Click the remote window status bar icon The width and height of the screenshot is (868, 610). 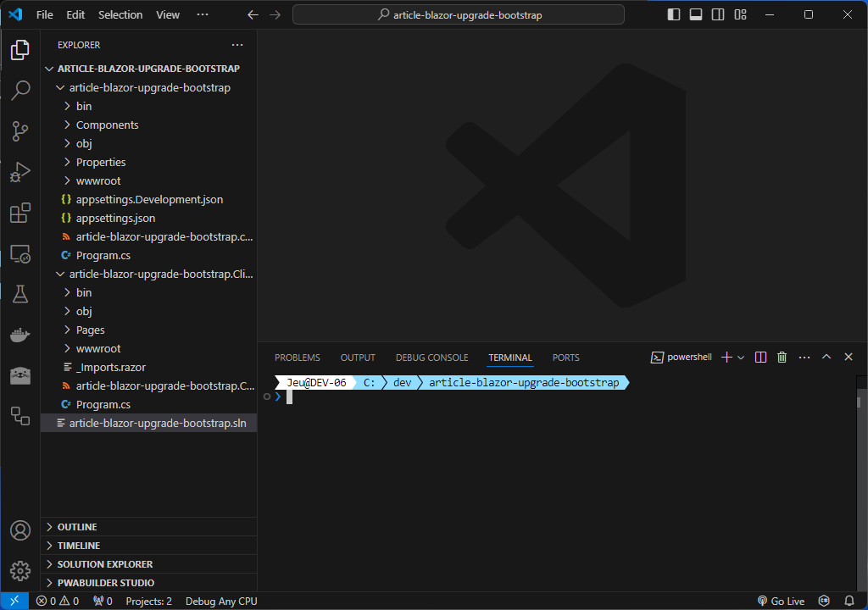tap(15, 602)
